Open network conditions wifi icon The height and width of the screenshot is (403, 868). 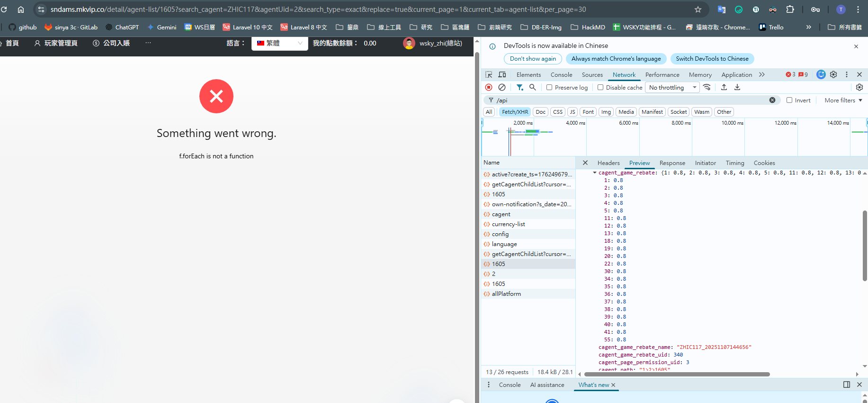707,87
